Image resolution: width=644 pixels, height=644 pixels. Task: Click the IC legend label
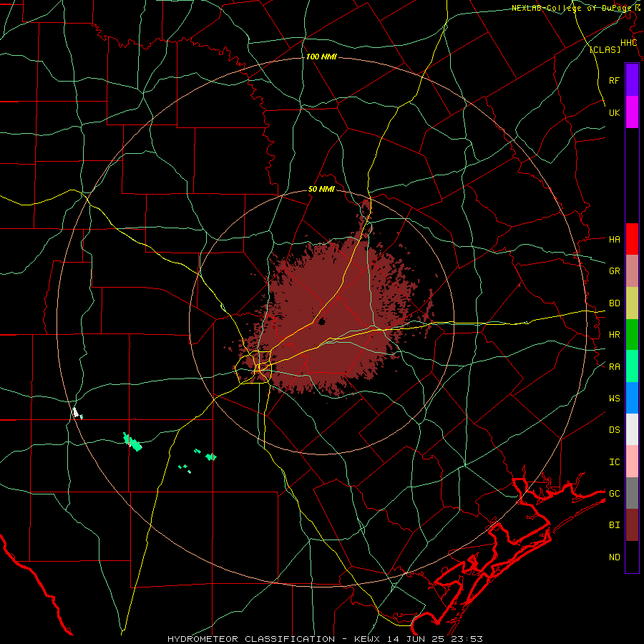pos(614,462)
